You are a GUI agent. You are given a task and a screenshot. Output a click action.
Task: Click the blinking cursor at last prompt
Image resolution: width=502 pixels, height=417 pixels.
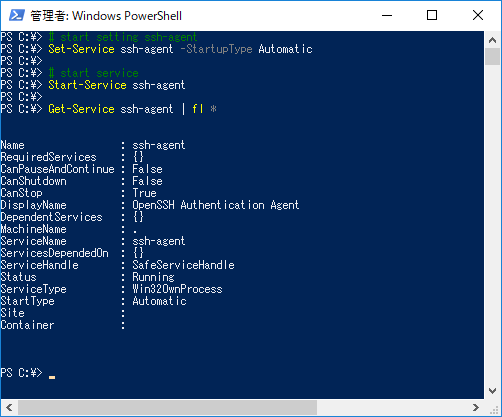(x=52, y=377)
